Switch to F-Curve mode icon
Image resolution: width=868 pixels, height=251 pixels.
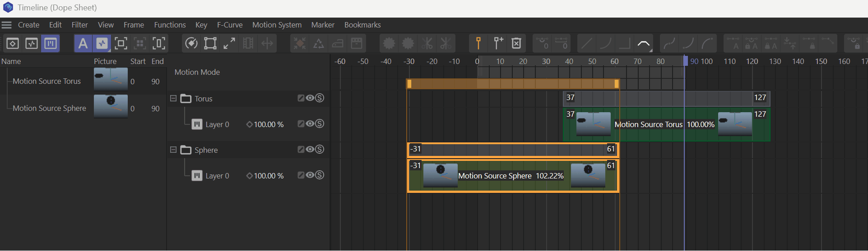pyautogui.click(x=32, y=43)
